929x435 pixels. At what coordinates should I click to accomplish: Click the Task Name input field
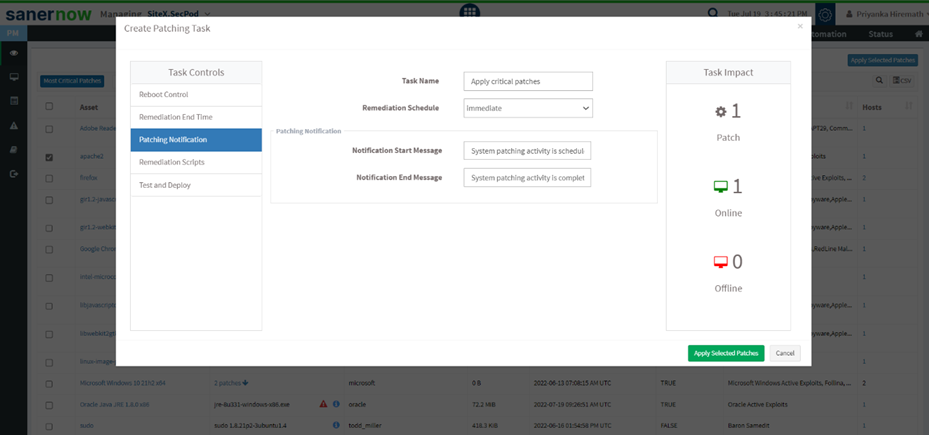(x=528, y=82)
